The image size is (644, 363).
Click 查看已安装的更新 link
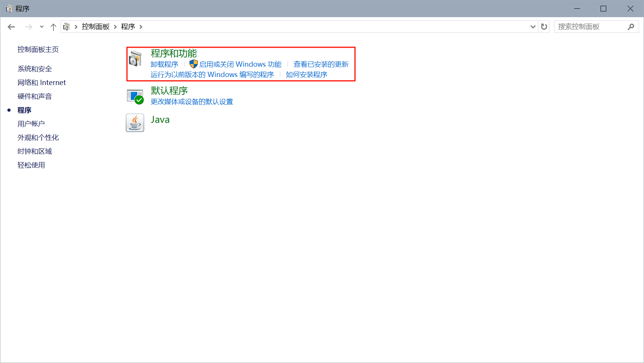click(321, 64)
